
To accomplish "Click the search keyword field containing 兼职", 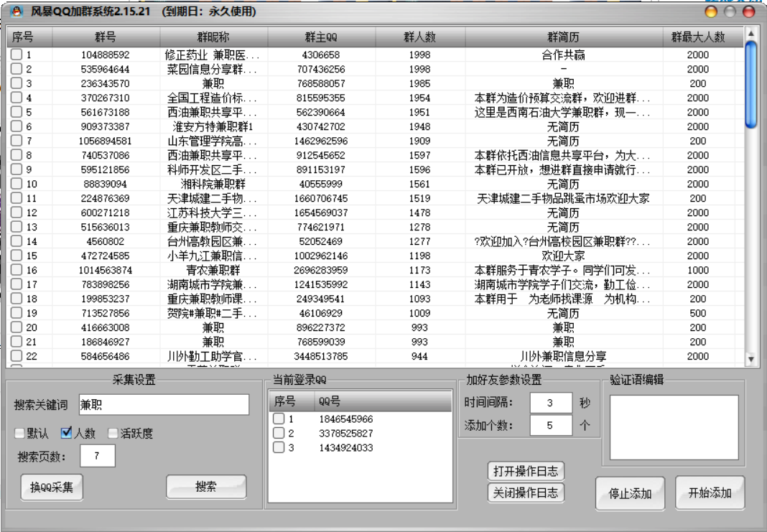I will pyautogui.click(x=164, y=404).
